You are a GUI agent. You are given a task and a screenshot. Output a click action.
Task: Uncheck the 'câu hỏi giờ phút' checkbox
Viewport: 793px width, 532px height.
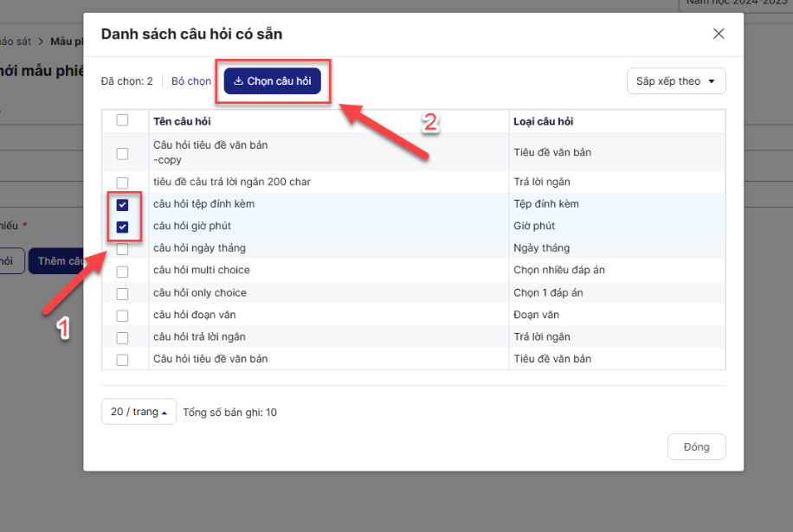122,227
